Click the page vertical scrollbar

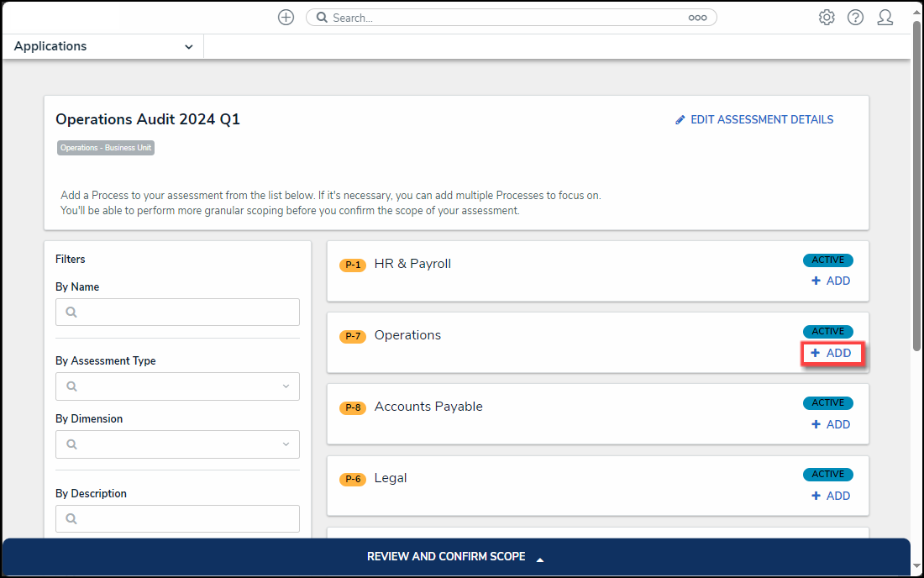916,188
